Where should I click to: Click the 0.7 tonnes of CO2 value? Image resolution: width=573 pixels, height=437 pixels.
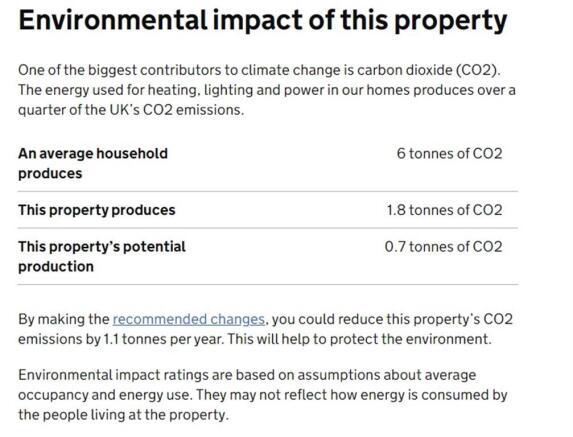[443, 247]
